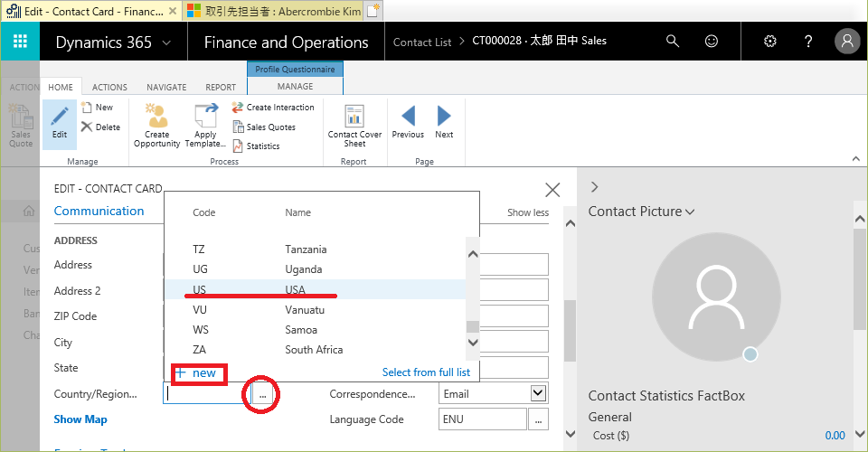Viewport: 868px width, 452px height.
Task: Click the Sales Quote icon at ribbon left
Action: [x=21, y=117]
